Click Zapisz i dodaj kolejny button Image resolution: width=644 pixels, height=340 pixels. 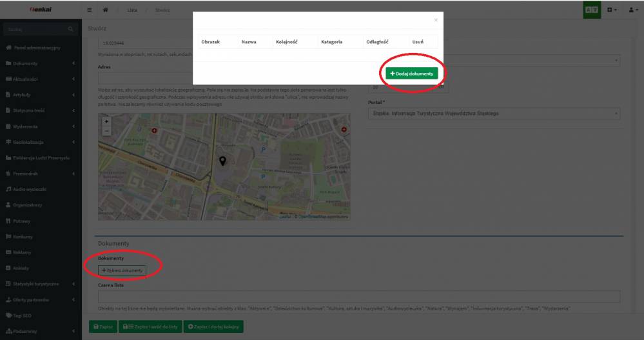[213, 327]
